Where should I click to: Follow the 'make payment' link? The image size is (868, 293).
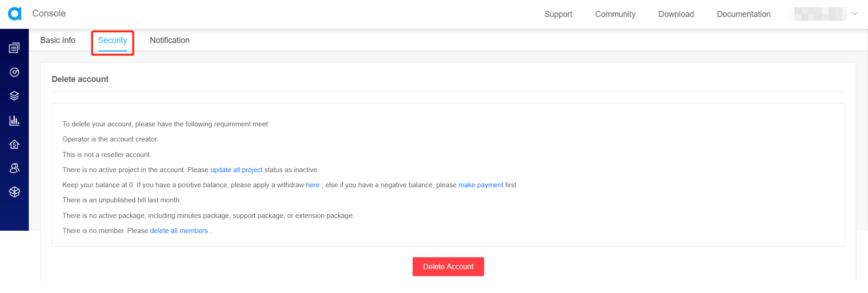pyautogui.click(x=481, y=185)
